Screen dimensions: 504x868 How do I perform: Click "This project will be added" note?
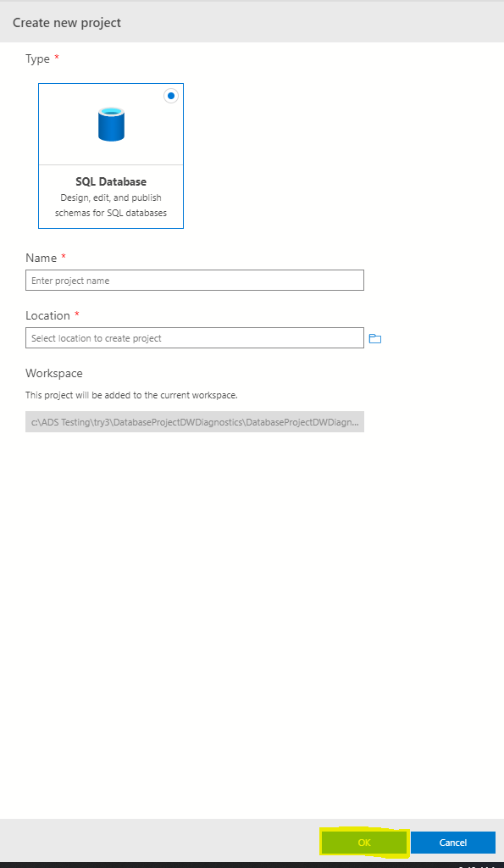click(131, 395)
